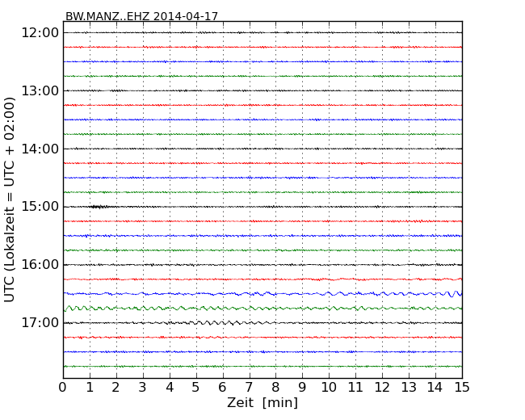Click the x-axis tick label 9
The image size is (525, 420).
click(x=302, y=388)
